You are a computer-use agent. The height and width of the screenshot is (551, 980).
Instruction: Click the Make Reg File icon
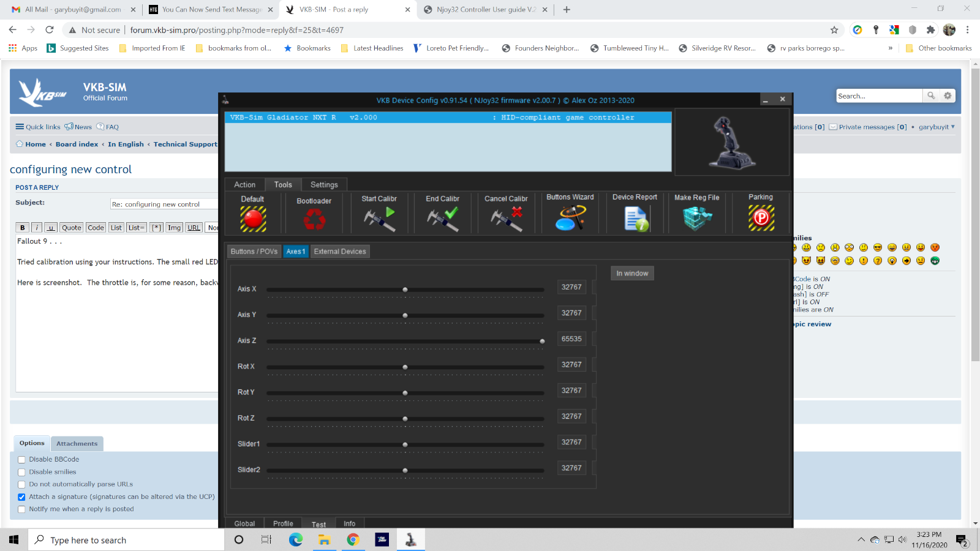pos(697,218)
